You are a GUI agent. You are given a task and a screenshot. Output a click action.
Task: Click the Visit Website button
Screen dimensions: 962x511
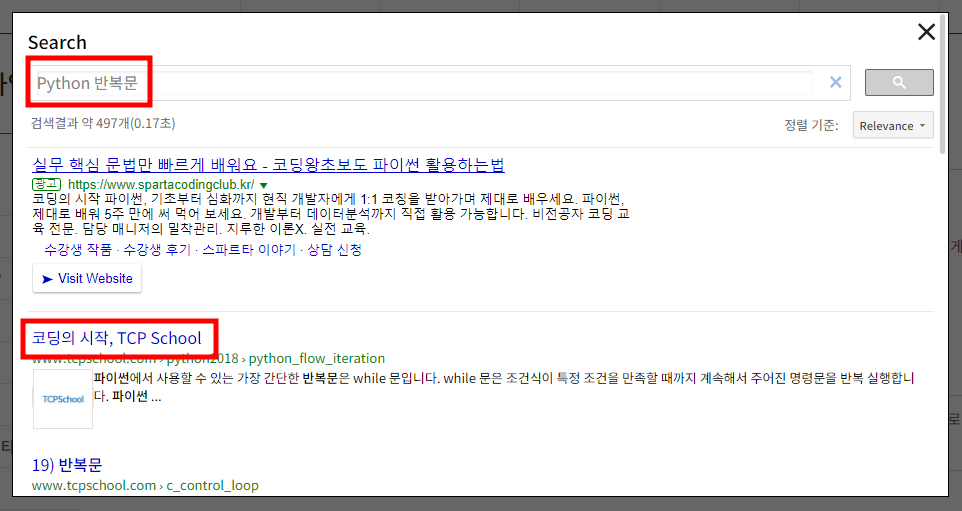point(87,279)
